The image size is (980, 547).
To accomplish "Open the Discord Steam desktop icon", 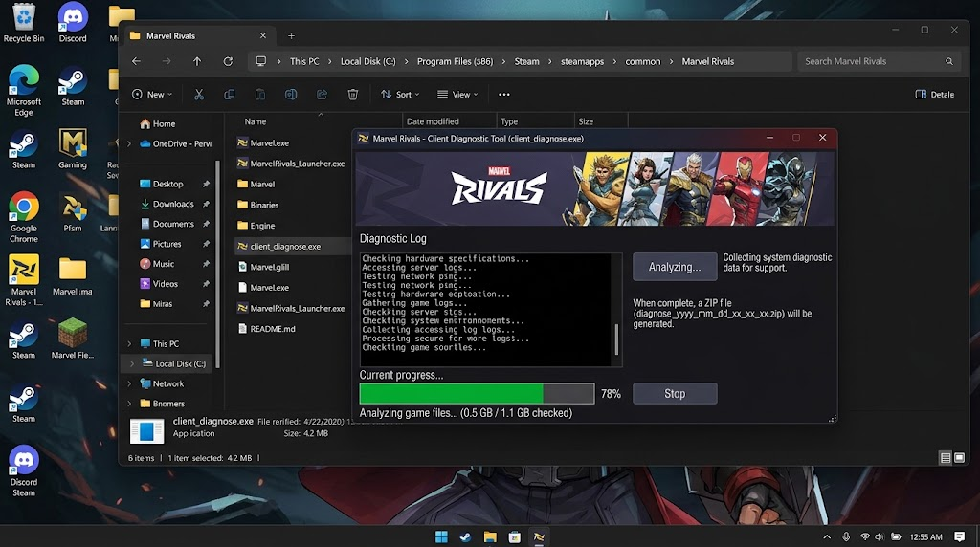I will [x=24, y=470].
